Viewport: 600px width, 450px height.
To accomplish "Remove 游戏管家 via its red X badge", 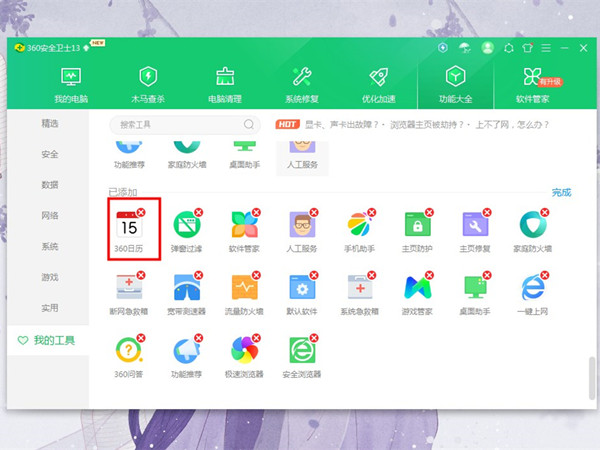I will (429, 275).
